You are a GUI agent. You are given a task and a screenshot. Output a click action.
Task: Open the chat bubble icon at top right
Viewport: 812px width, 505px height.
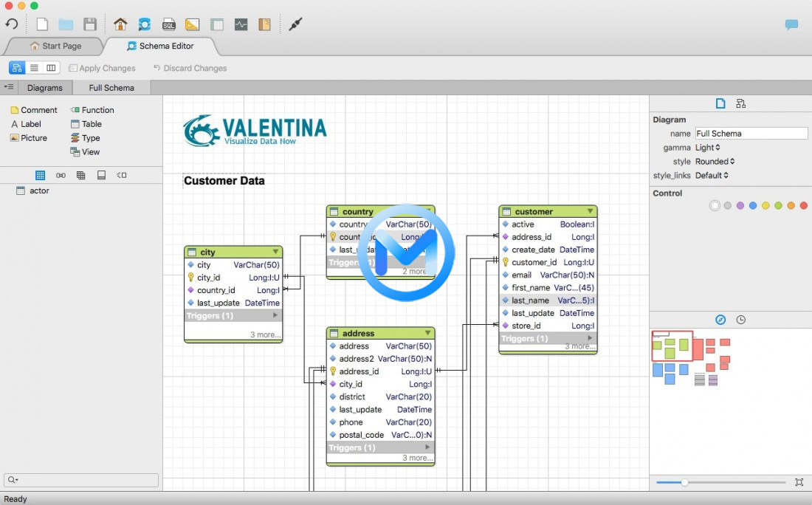point(791,24)
